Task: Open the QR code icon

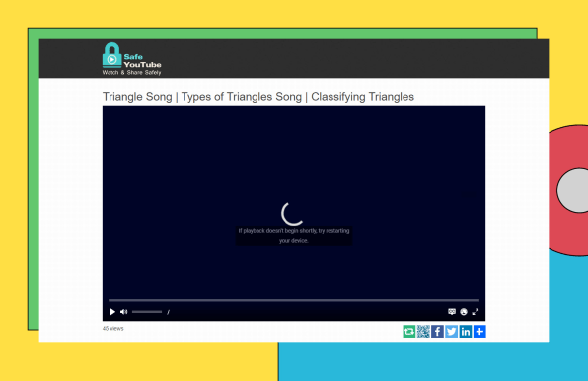Action: point(423,331)
